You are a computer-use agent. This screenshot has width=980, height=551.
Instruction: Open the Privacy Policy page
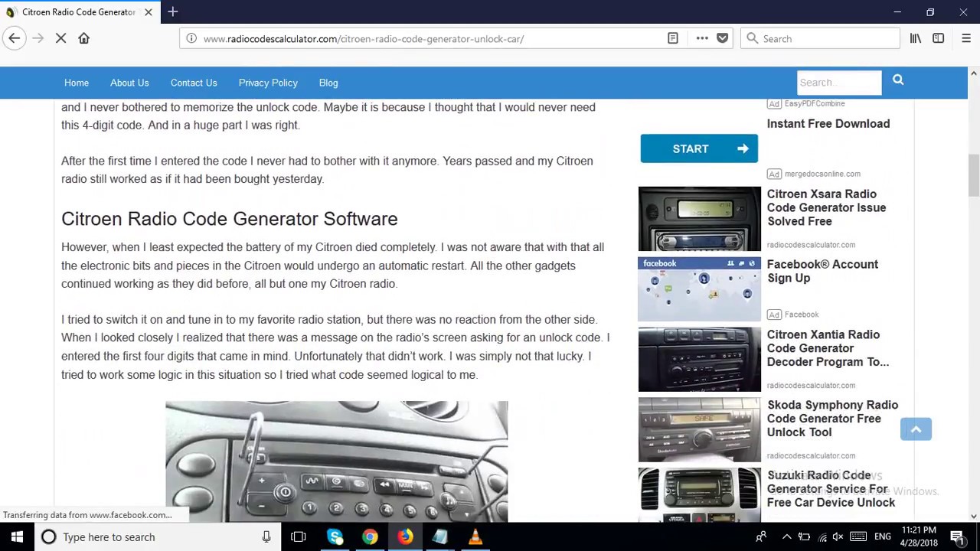(268, 83)
